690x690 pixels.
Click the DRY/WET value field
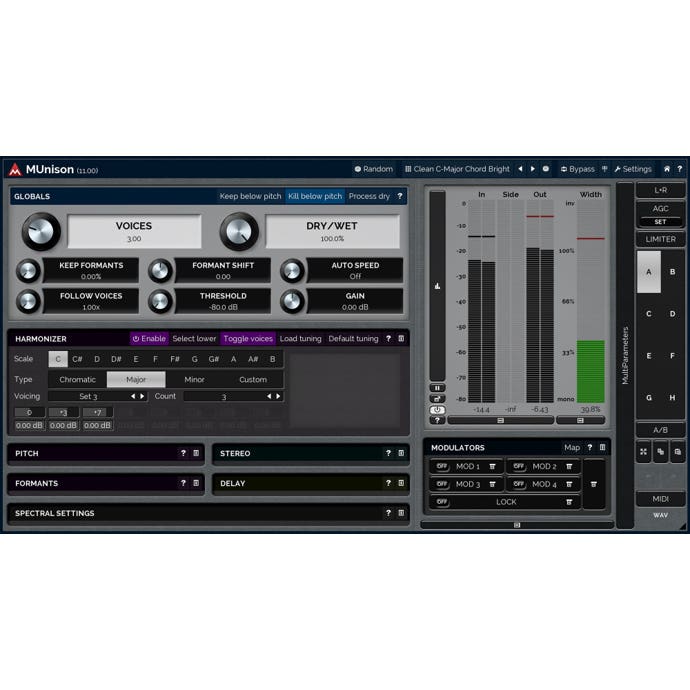(332, 231)
